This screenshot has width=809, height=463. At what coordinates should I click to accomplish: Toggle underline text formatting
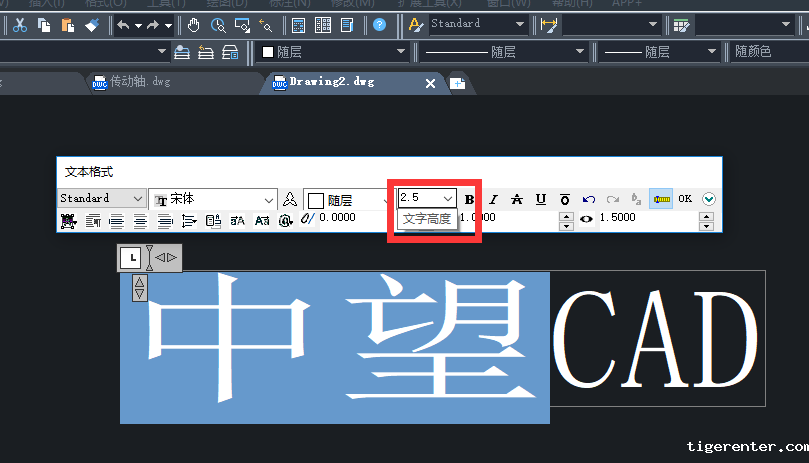[541, 199]
